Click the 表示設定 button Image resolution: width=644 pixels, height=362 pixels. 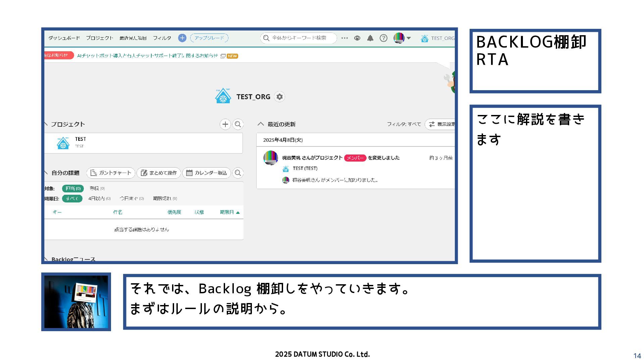440,124
